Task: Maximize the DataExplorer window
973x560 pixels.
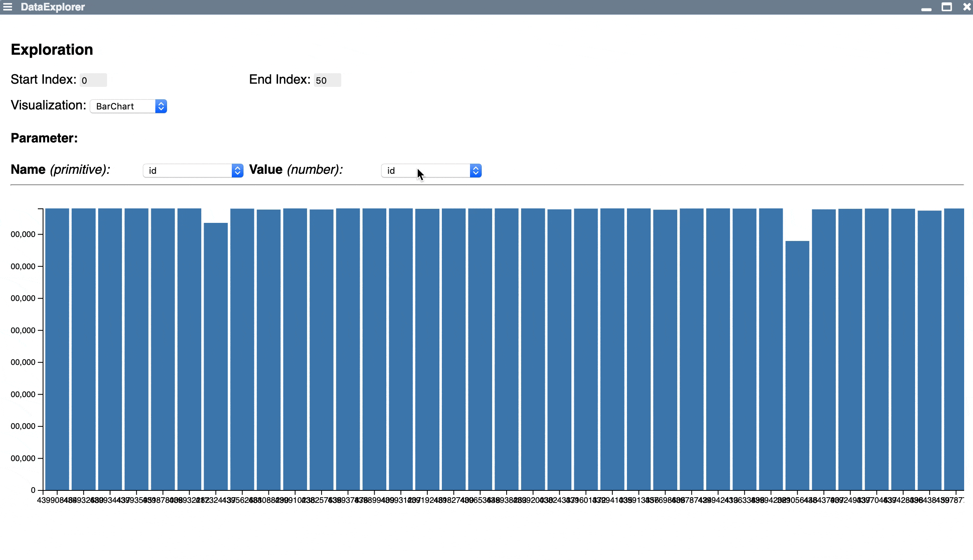Action: point(946,7)
